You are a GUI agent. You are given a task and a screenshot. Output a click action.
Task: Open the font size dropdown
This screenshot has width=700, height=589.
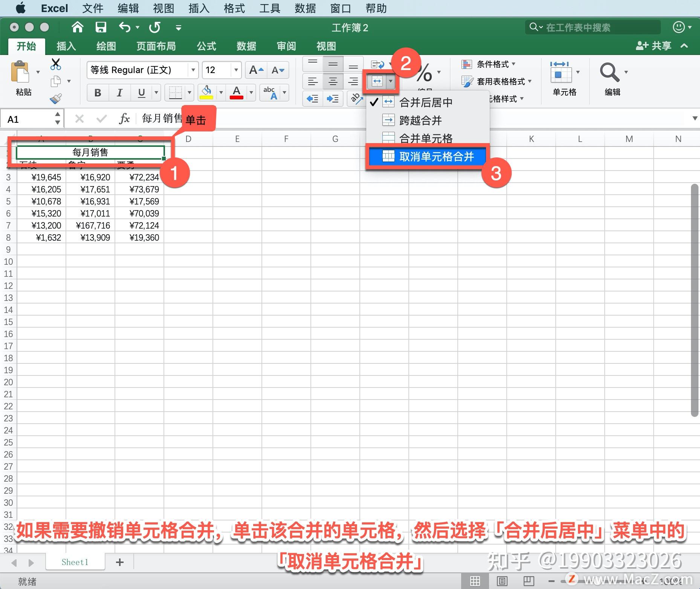(236, 70)
